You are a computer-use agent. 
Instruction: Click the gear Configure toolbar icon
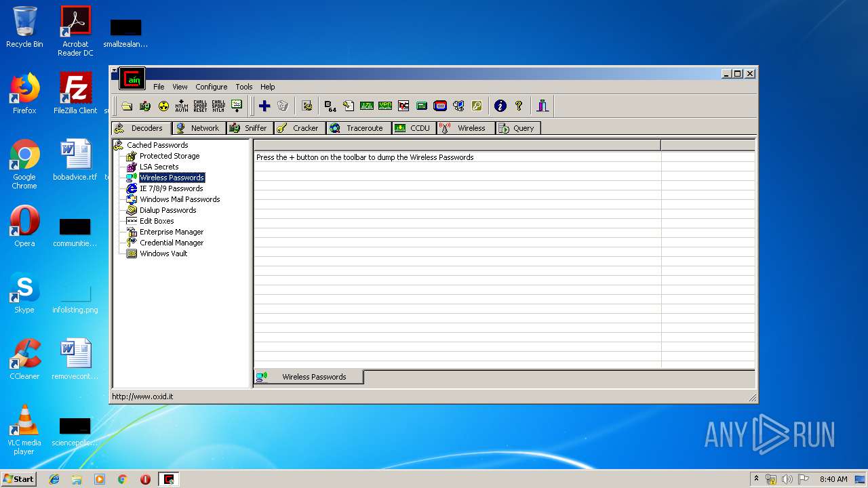[307, 106]
